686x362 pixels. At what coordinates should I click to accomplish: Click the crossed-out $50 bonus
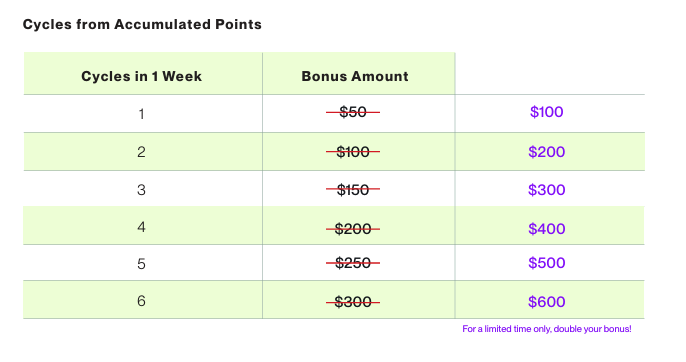click(353, 112)
